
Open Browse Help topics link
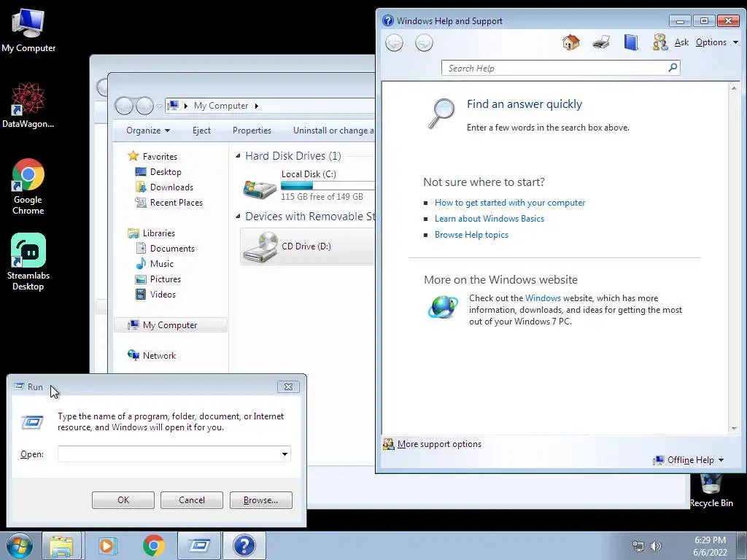471,235
